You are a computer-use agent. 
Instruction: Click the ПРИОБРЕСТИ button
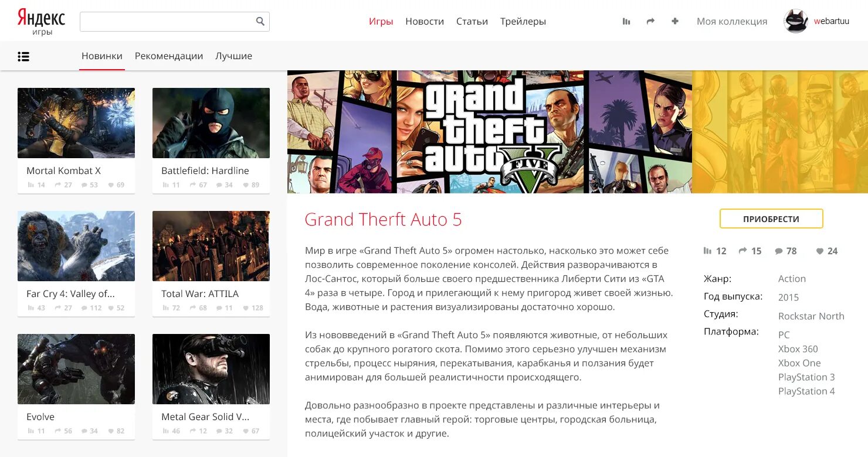coord(771,219)
